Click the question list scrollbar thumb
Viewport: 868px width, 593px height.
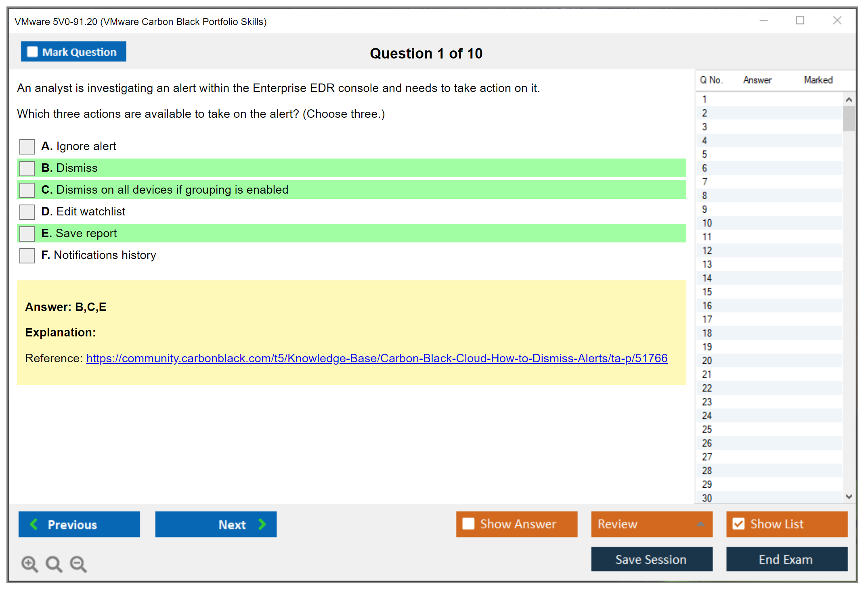pos(849,118)
